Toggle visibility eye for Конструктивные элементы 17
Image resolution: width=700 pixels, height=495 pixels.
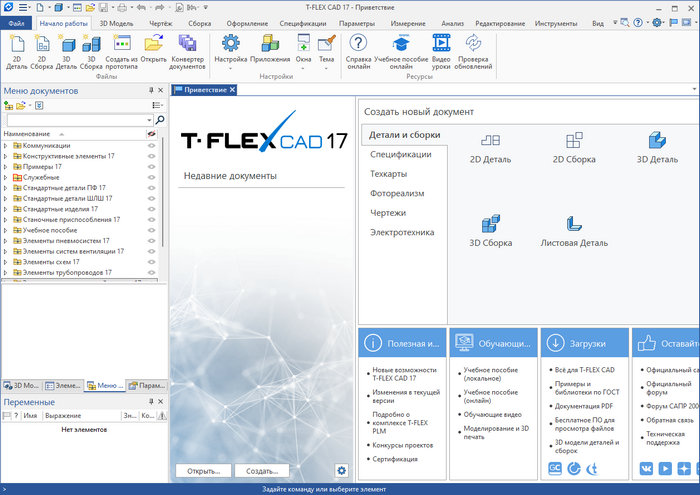coord(152,156)
